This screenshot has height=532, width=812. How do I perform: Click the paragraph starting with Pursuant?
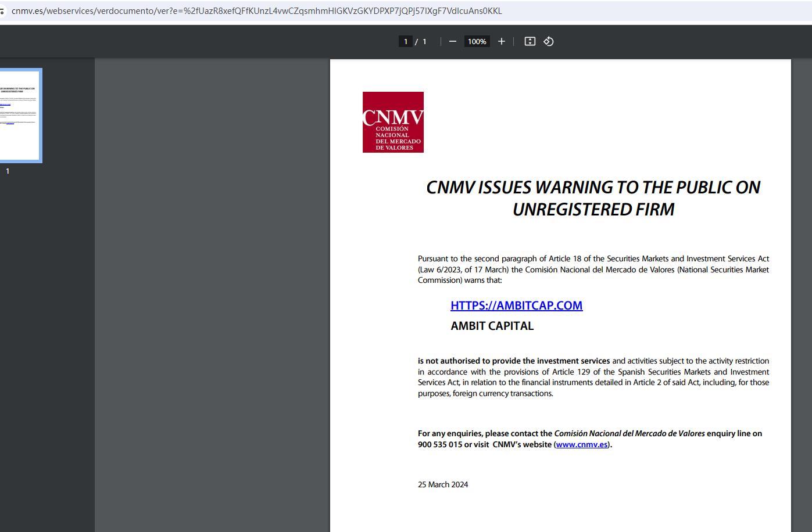pyautogui.click(x=593, y=269)
